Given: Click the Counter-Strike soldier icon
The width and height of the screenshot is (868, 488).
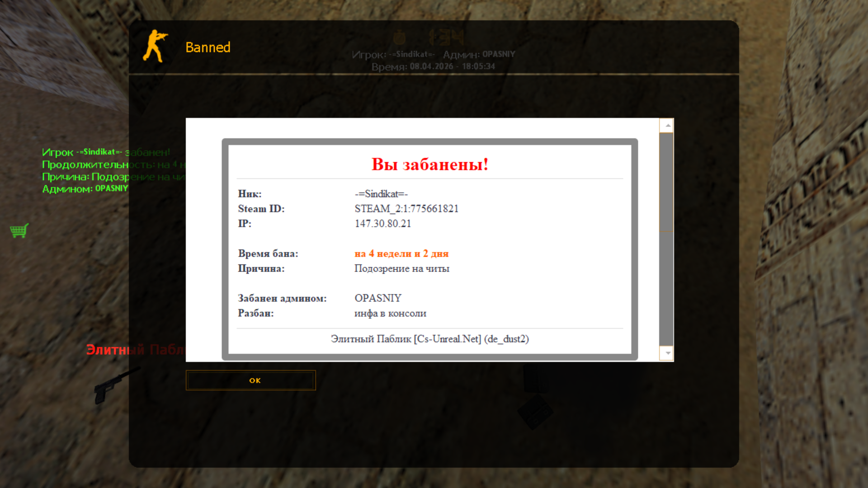Looking at the screenshot, I should tap(155, 46).
